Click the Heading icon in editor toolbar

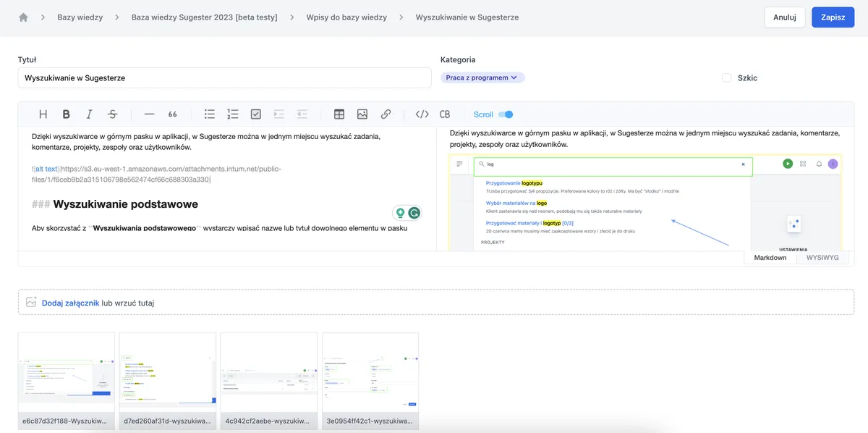43,114
